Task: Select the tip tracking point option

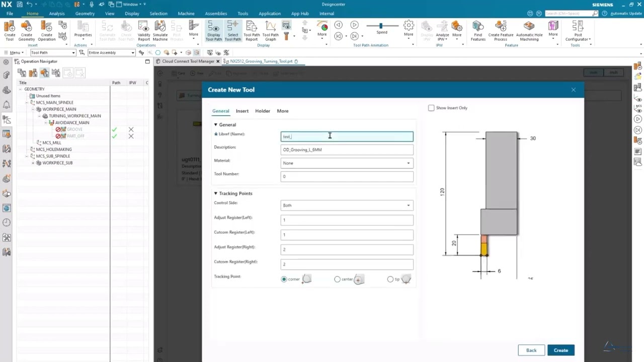Action: [390, 279]
